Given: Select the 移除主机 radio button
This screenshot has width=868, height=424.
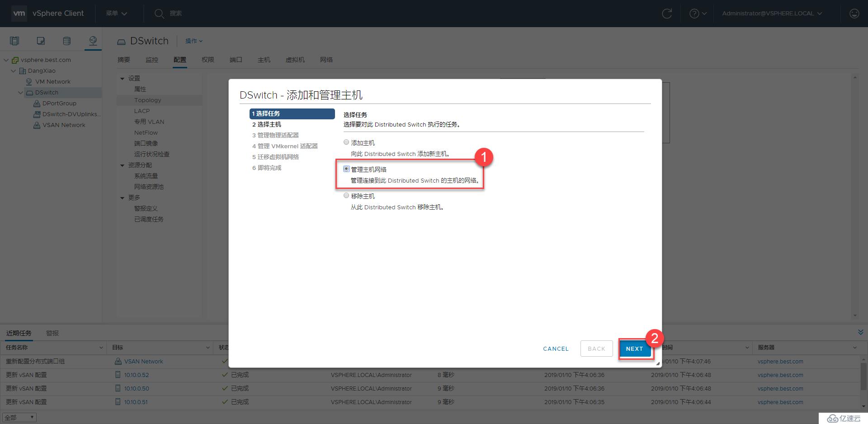Looking at the screenshot, I should pyautogui.click(x=346, y=196).
